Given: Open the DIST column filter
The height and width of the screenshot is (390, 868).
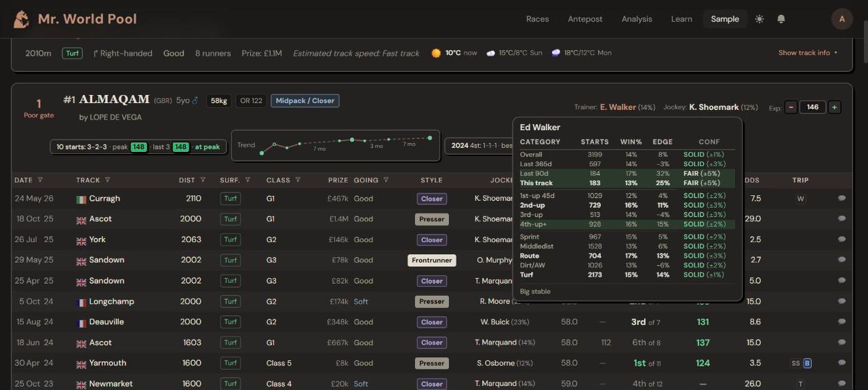Looking at the screenshot, I should pos(203,180).
